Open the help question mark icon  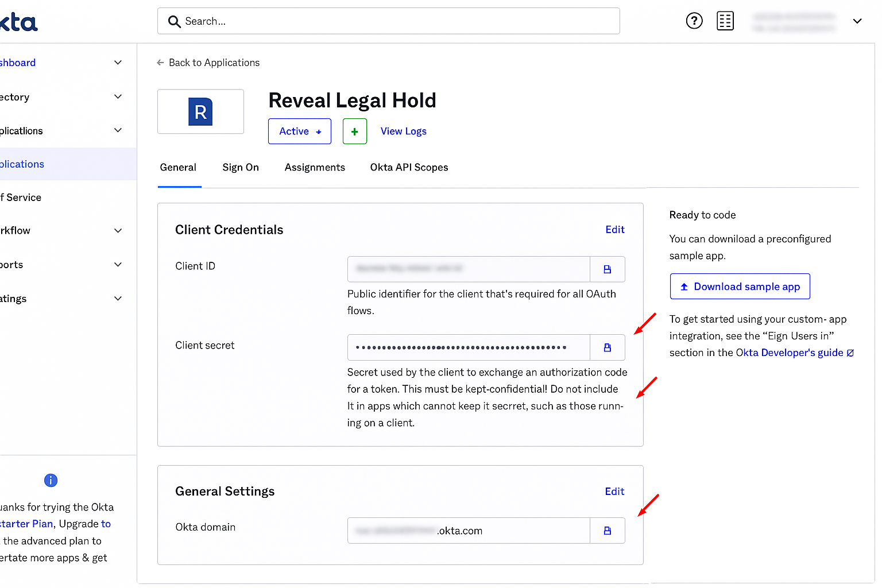(x=694, y=21)
